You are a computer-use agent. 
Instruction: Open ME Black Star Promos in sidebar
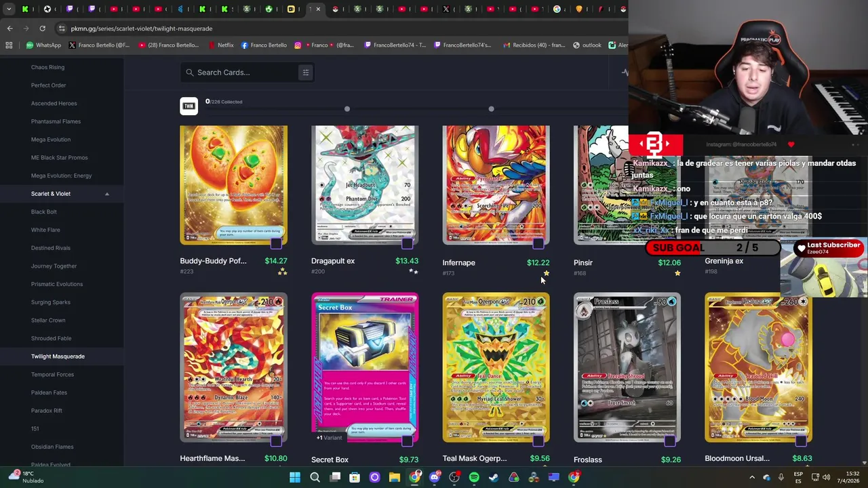pyautogui.click(x=59, y=157)
